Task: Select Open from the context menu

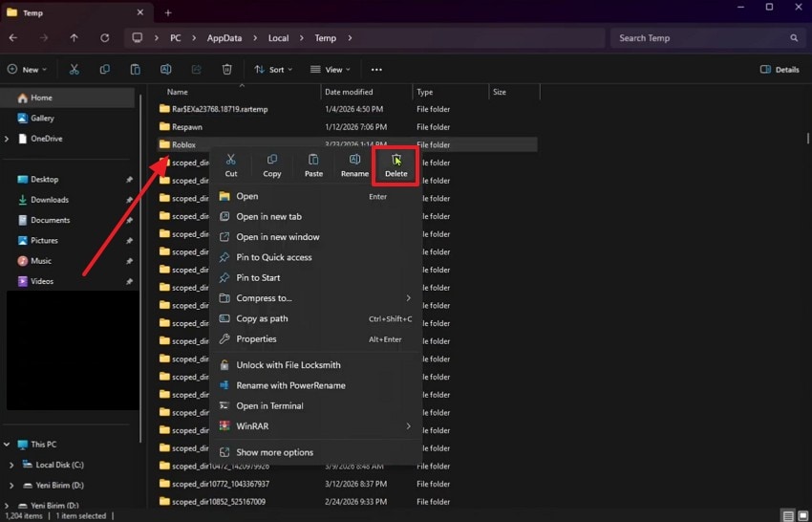Action: 316,196
